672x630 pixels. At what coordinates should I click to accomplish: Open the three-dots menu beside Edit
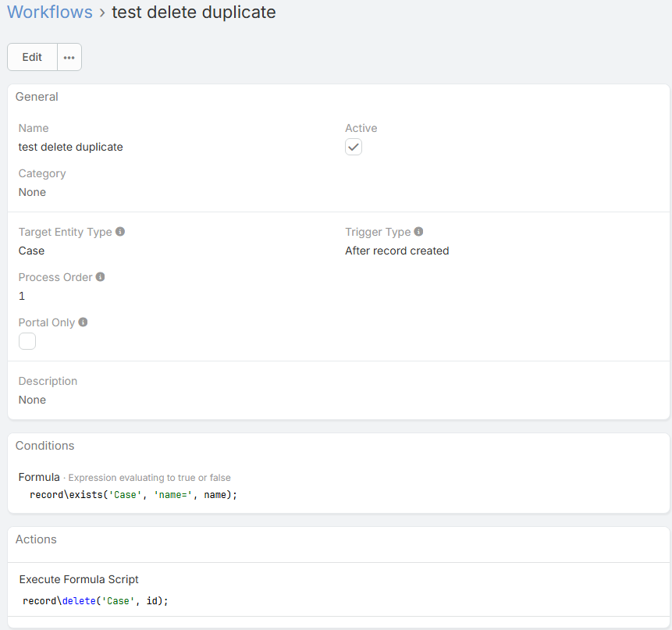coord(69,57)
